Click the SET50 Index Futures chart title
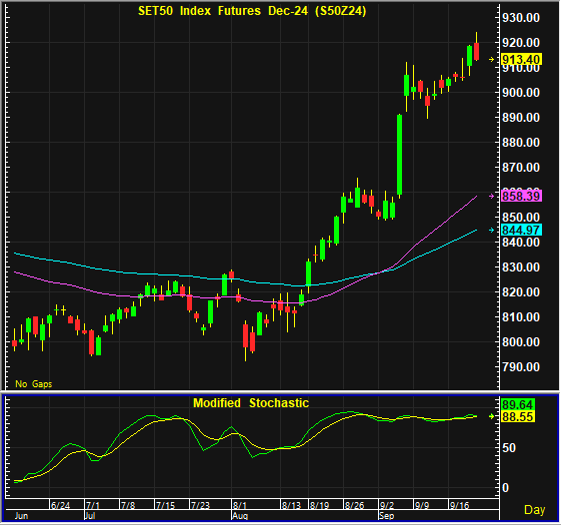 pos(252,11)
